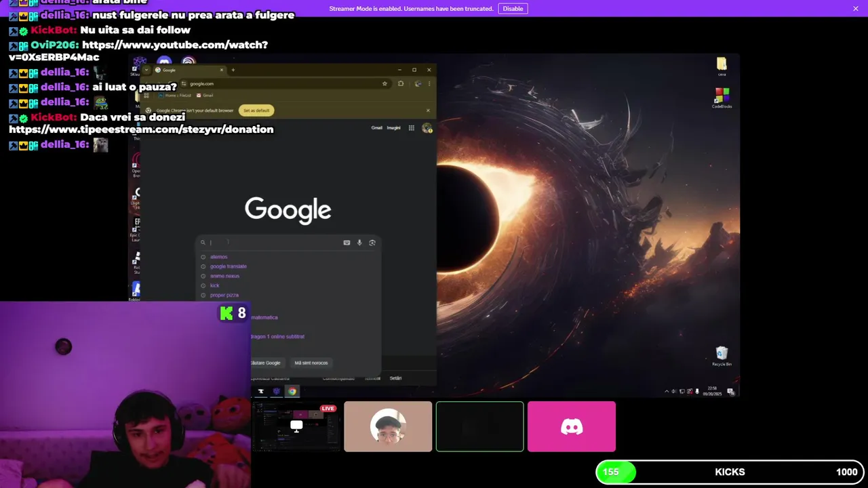Open the Gmail link on Google homepage

coord(376,127)
